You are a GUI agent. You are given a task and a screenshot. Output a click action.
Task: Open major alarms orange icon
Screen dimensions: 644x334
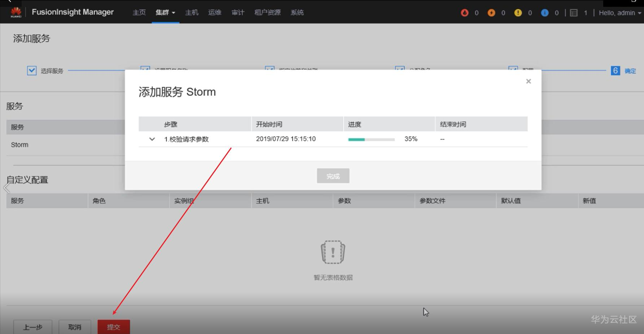click(491, 13)
